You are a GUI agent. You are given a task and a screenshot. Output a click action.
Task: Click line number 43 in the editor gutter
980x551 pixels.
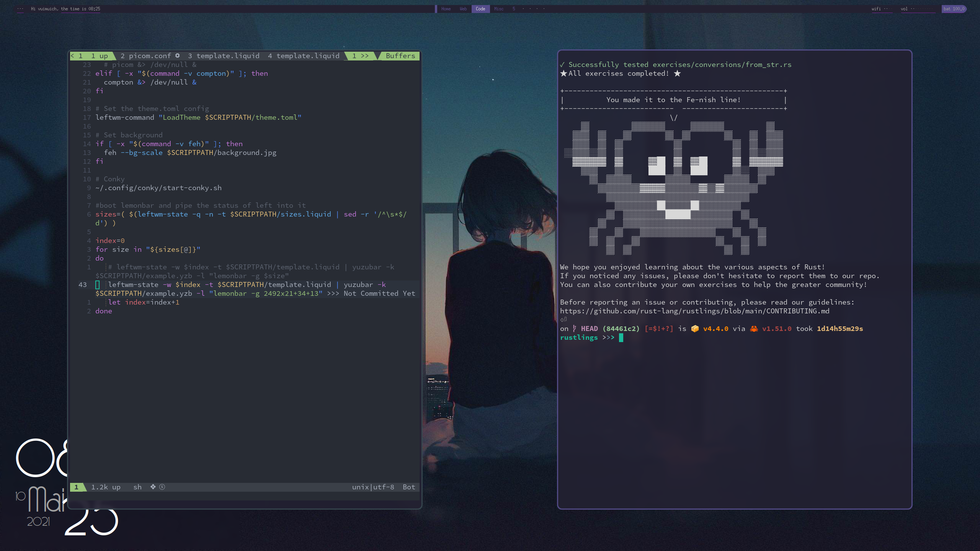pyautogui.click(x=82, y=285)
